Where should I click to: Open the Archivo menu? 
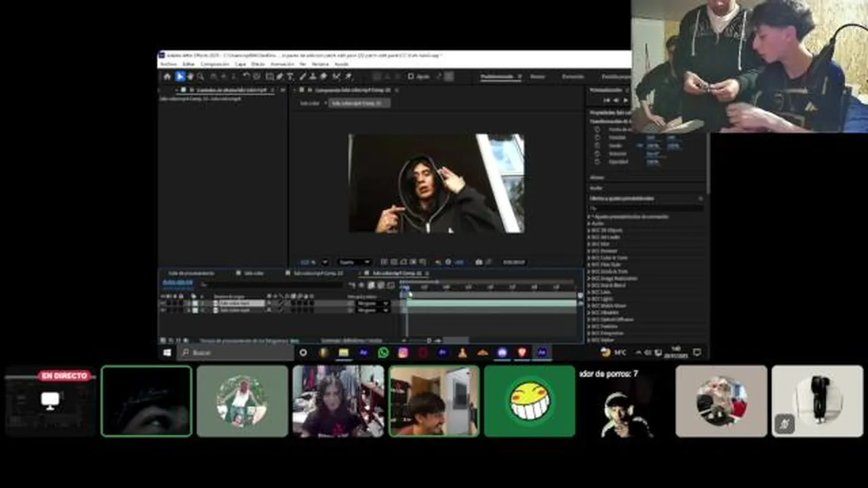tap(168, 64)
